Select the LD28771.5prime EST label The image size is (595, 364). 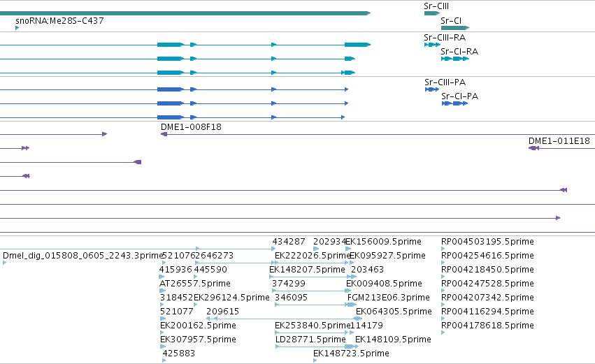pyautogui.click(x=310, y=340)
